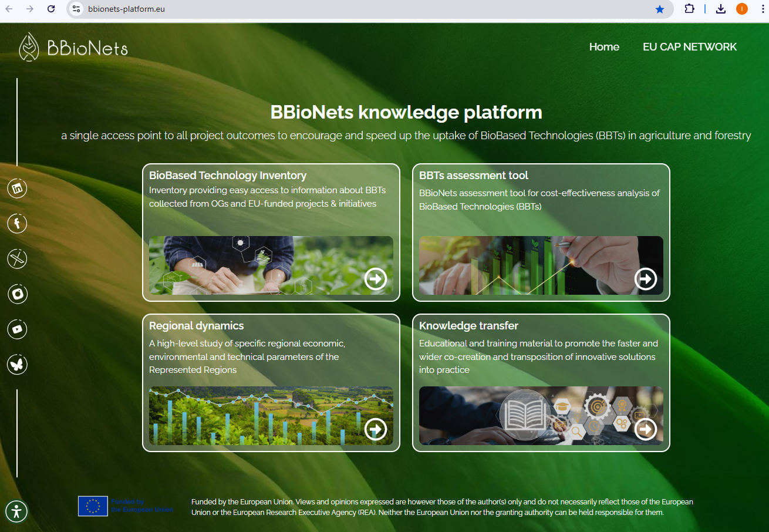
Task: Toggle the bookmark star in address bar
Action: point(660,9)
